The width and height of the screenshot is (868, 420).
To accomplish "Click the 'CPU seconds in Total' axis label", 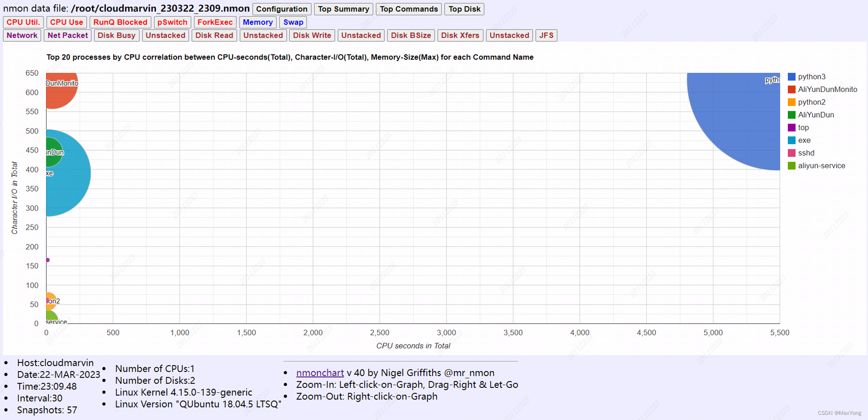I will 413,345.
